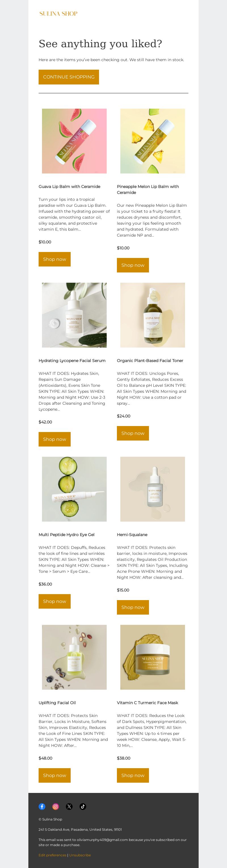Click the Unsubscribe link
This screenshot has height=868, width=227.
pyautogui.click(x=80, y=855)
